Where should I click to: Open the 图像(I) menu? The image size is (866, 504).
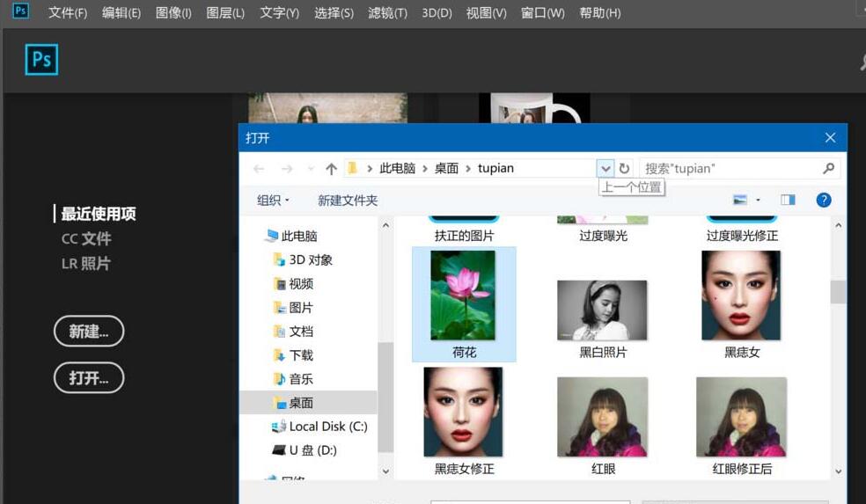tap(173, 12)
